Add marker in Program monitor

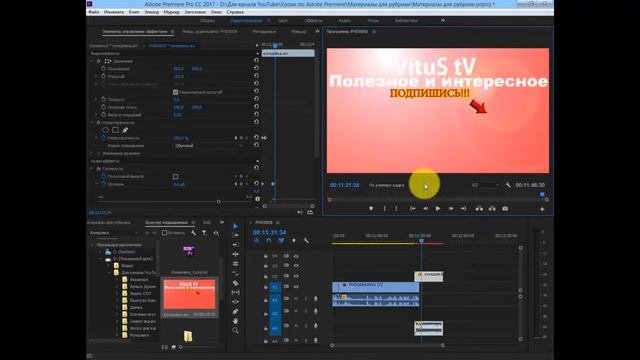(x=371, y=209)
